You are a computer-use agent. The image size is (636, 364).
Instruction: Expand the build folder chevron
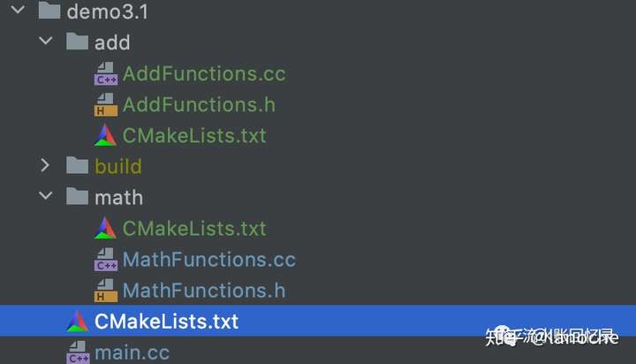tap(45, 164)
